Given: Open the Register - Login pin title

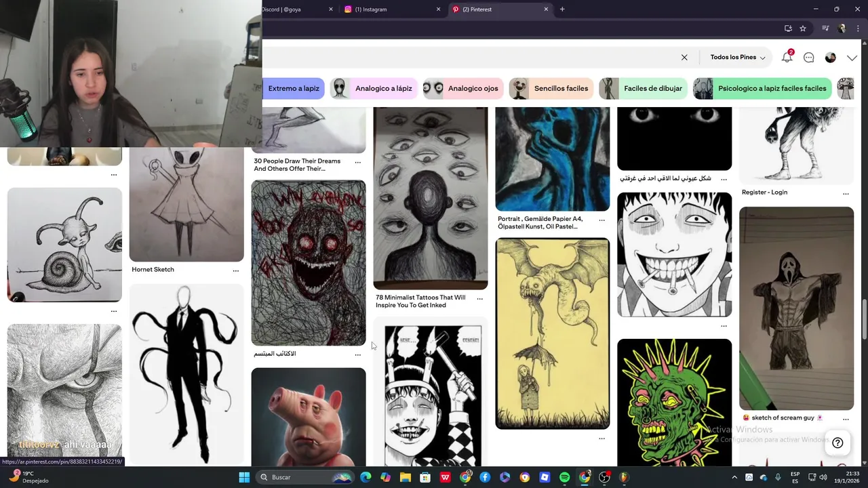Looking at the screenshot, I should 764,192.
